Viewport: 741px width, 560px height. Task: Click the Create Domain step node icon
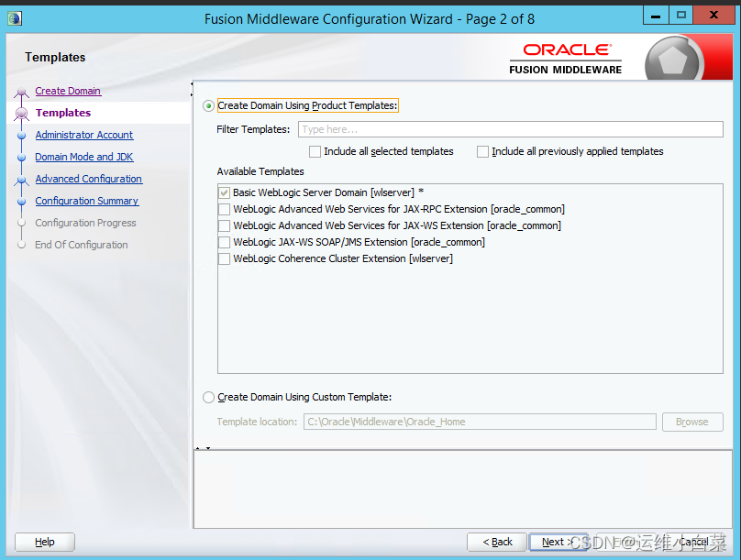point(21,92)
